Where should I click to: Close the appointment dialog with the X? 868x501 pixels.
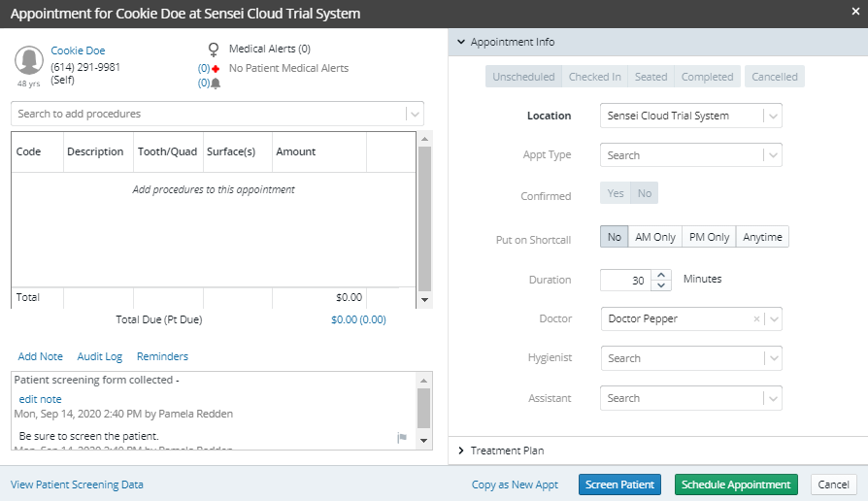(855, 11)
